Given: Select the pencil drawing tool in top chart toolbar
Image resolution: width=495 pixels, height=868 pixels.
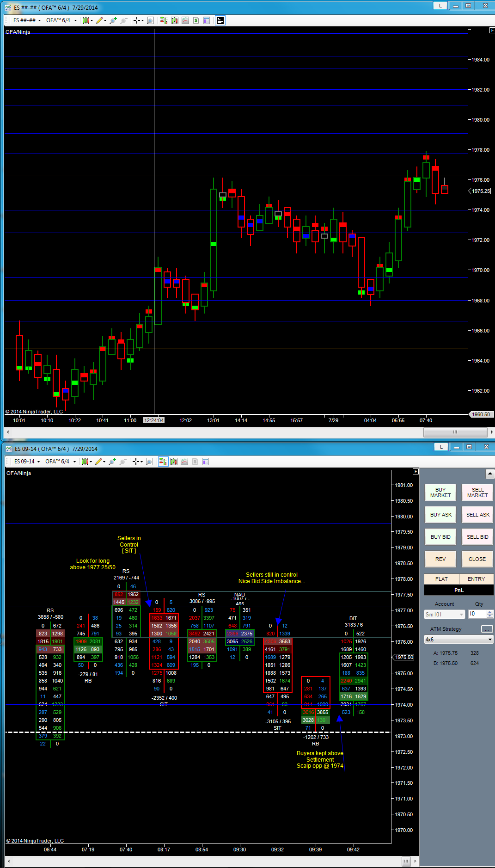Looking at the screenshot, I should tap(99, 20).
